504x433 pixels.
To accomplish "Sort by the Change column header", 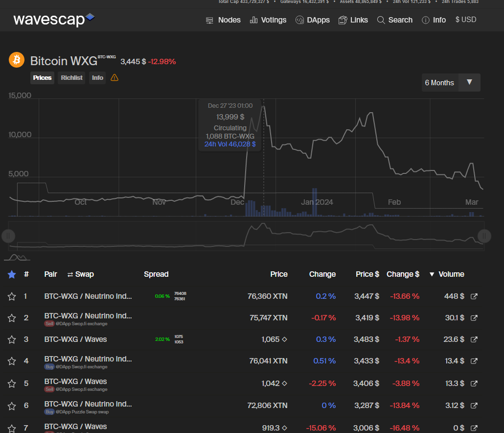I will (322, 274).
